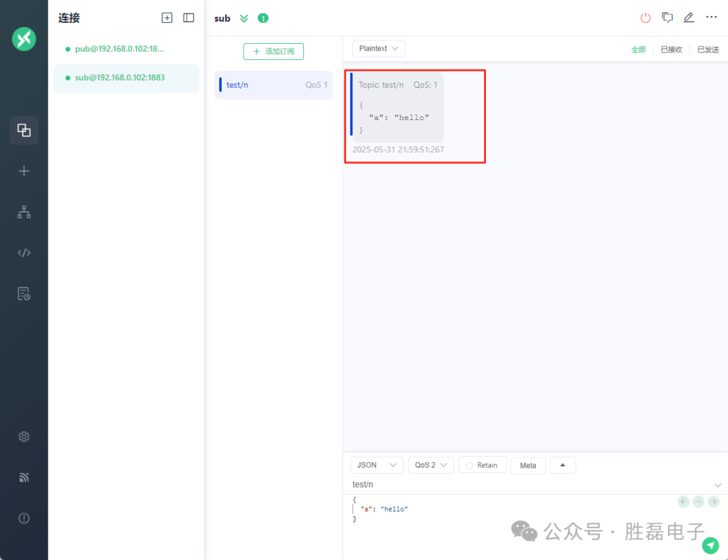The height and width of the screenshot is (560, 728).
Task: Expand topic history dropdown arrow beside test/n
Action: [718, 485]
